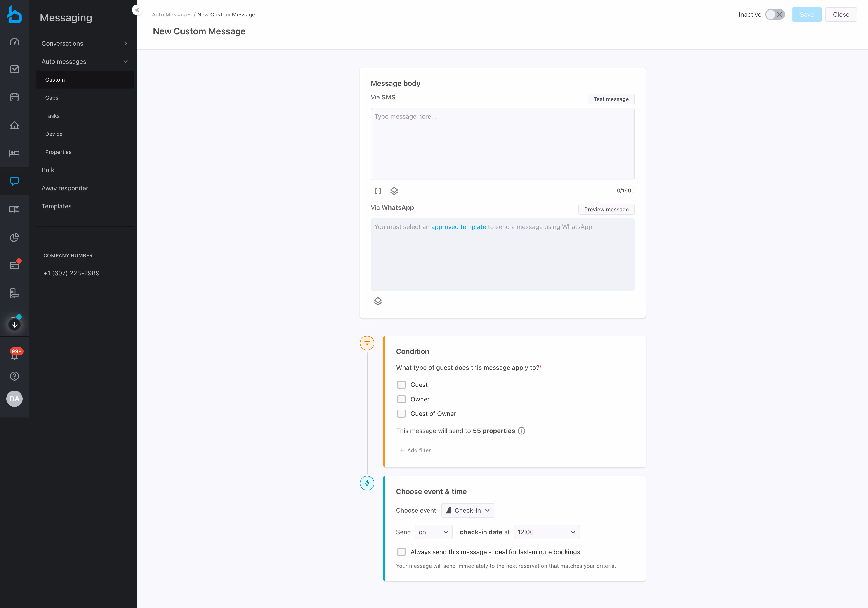
Task: Open the 12:00 time dropdown
Action: [x=546, y=532]
